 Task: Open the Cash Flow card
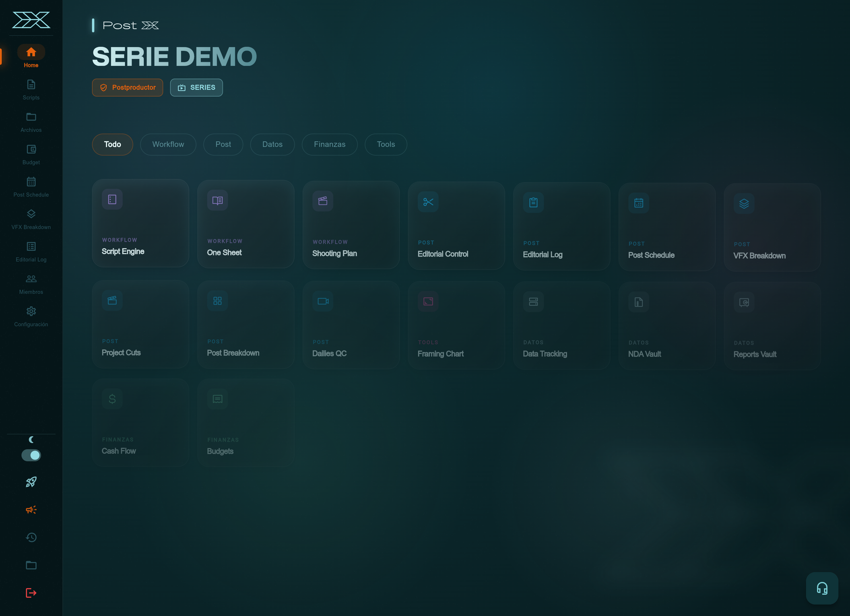(x=140, y=423)
